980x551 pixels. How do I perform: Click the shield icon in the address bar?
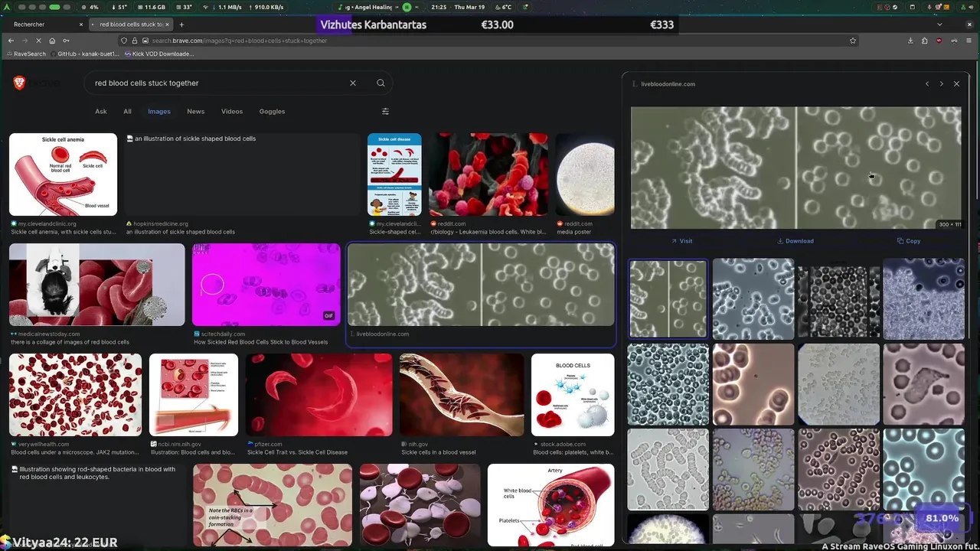pos(124,41)
